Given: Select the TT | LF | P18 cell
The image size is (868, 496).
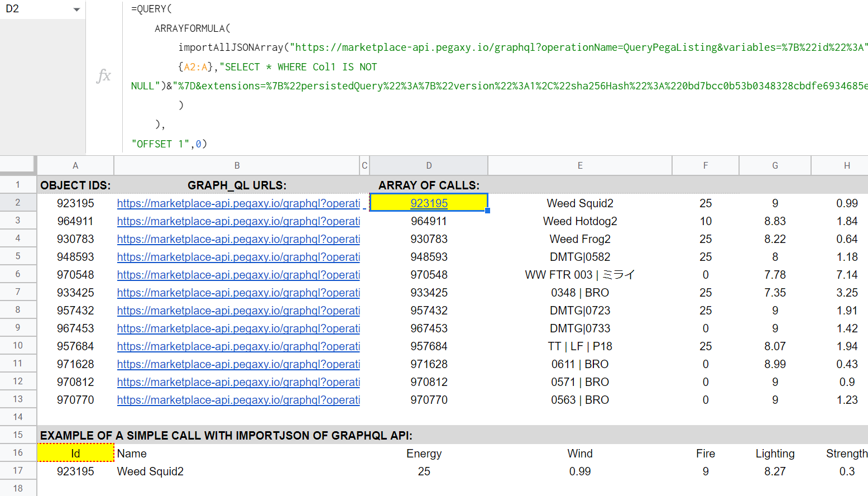Looking at the screenshot, I should tap(580, 346).
